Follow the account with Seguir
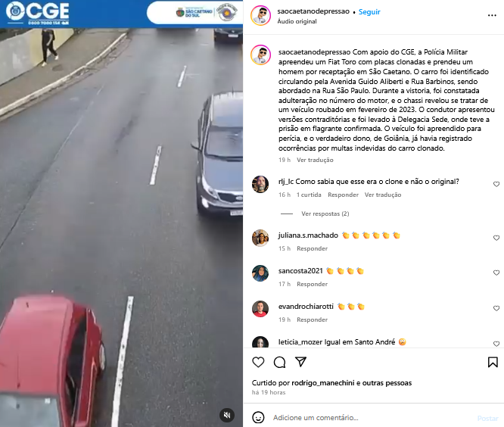The image size is (504, 427). [369, 12]
